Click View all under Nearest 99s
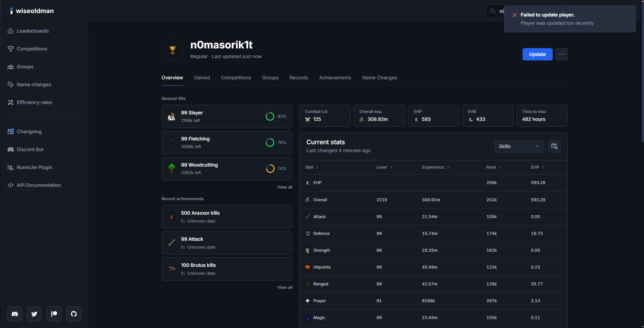Screen dimensions: 644x328 [285, 187]
